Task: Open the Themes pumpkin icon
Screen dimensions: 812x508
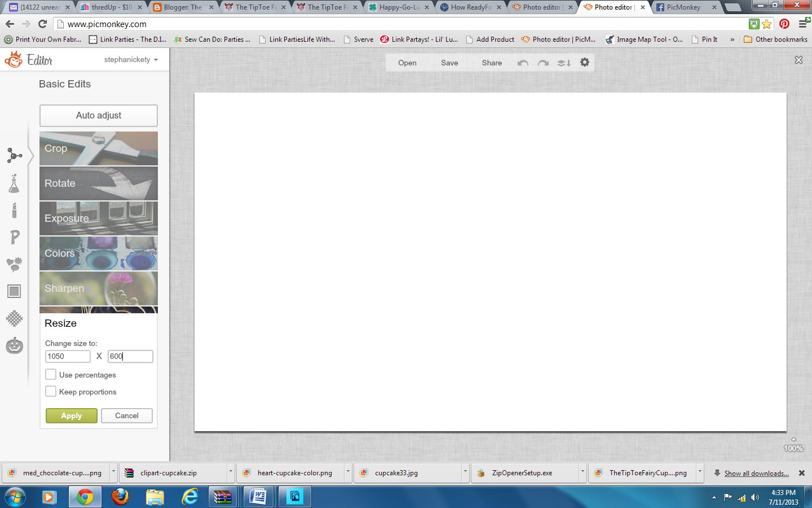Action: [x=14, y=345]
